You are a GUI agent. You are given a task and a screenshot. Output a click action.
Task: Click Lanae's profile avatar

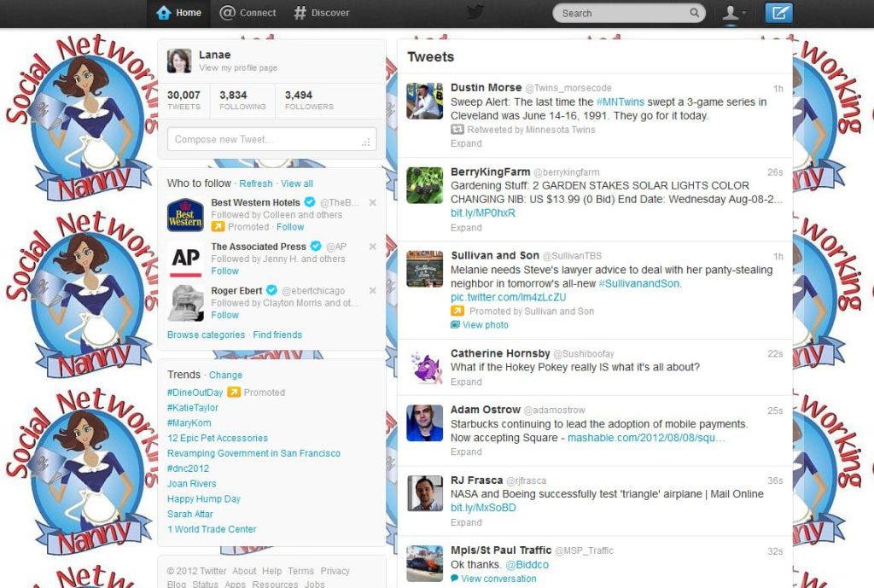[x=179, y=61]
